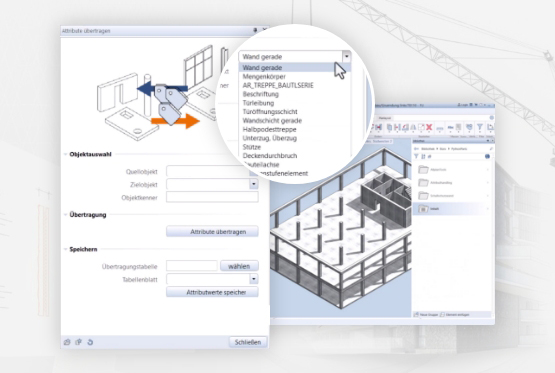Click the copy documents icon in ribbon toolbar

pos(389,127)
